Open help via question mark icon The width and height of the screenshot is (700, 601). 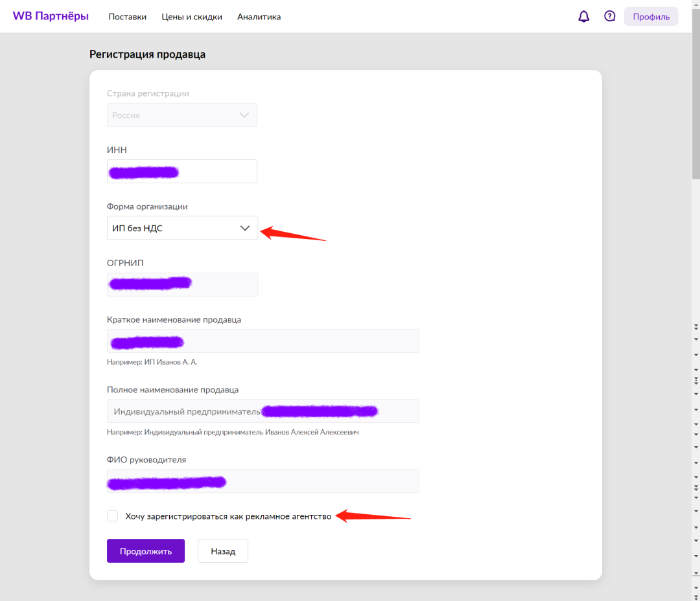point(609,17)
